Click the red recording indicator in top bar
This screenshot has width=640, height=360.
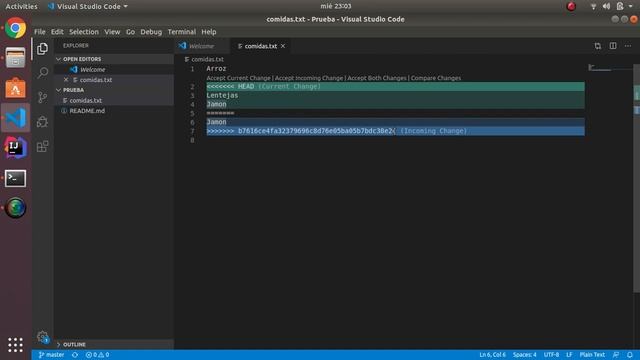pyautogui.click(x=571, y=6)
